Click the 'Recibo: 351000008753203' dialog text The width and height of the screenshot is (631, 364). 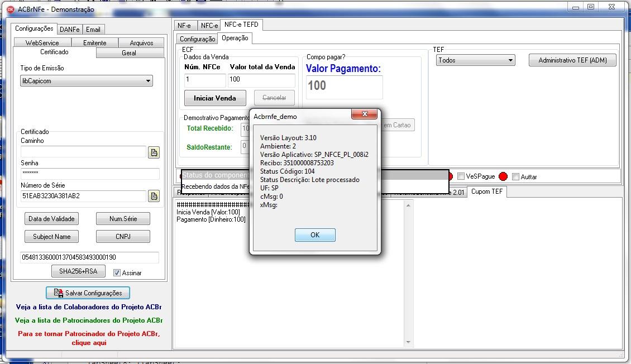tap(297, 163)
